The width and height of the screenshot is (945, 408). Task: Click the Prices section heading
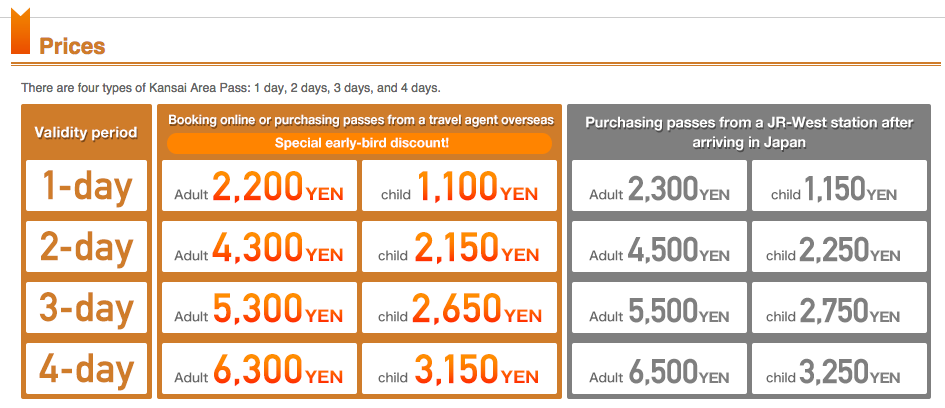72,46
